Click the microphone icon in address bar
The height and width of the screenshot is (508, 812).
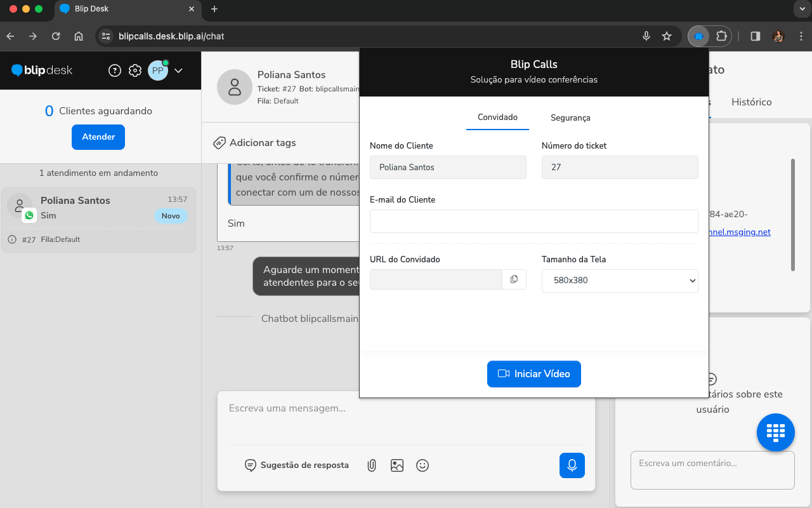click(x=646, y=36)
